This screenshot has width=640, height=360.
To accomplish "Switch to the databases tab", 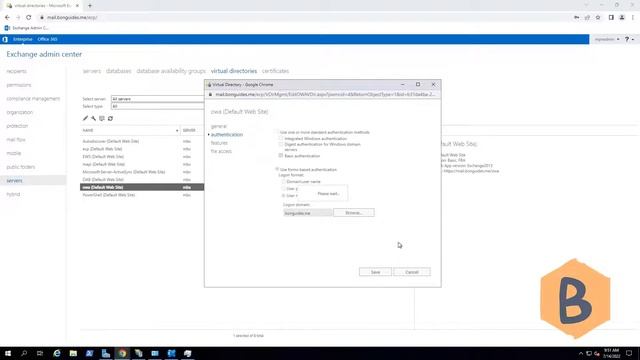I will point(119,71).
